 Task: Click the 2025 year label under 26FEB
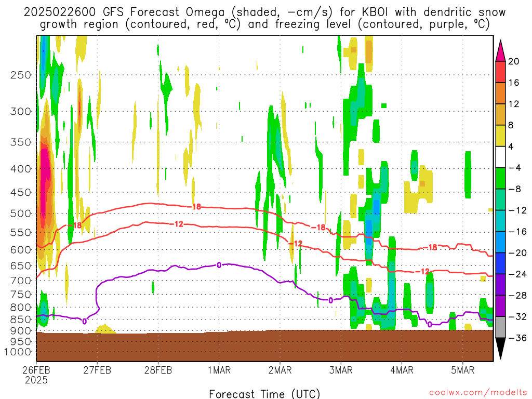click(36, 380)
